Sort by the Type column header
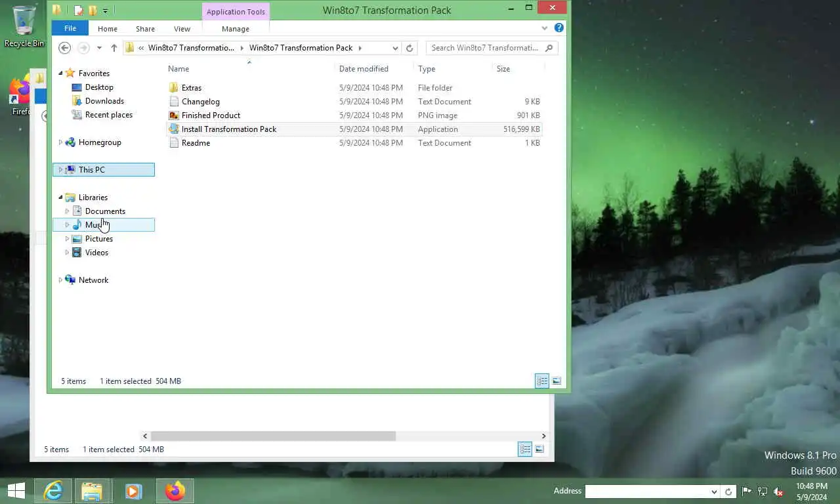This screenshot has height=504, width=840. pos(453,69)
